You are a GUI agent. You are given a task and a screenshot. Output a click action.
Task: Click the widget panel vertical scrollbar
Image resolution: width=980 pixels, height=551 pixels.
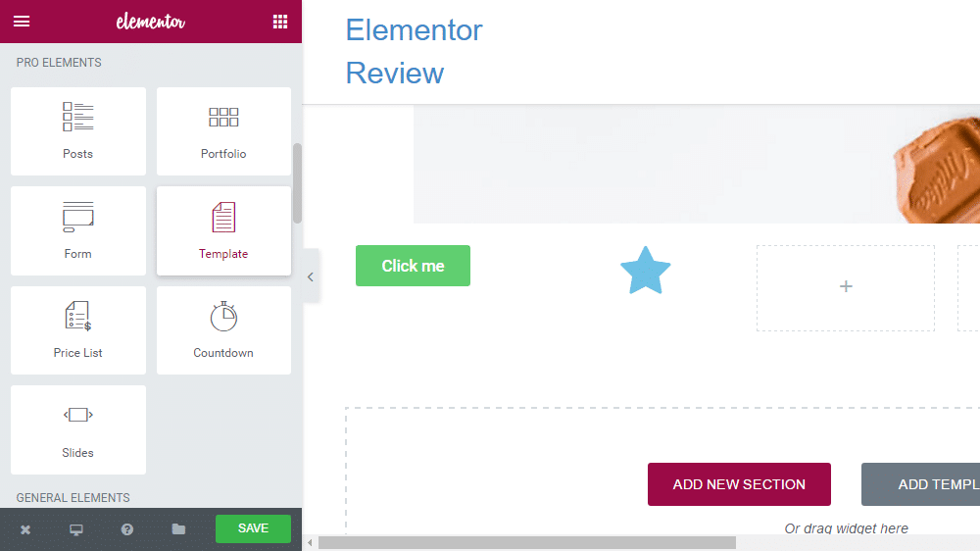click(298, 183)
